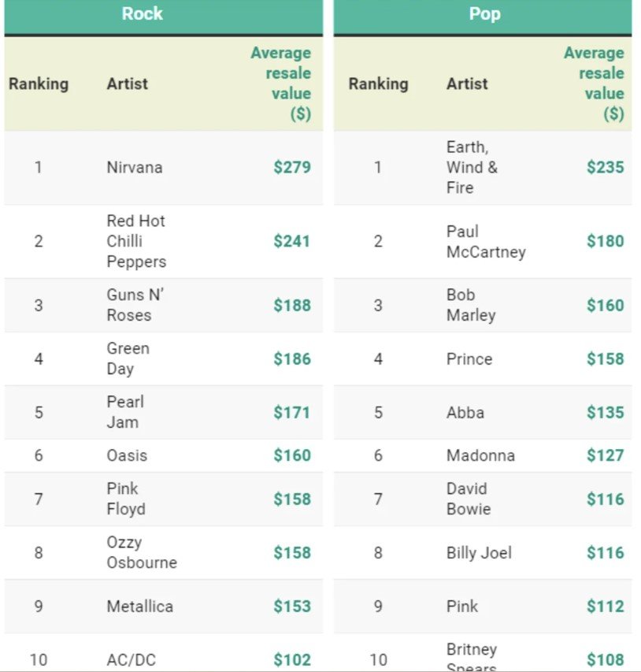Click Earth, Wind & Fire artist cell
Viewport: 641px width, 672px height.
click(x=472, y=167)
